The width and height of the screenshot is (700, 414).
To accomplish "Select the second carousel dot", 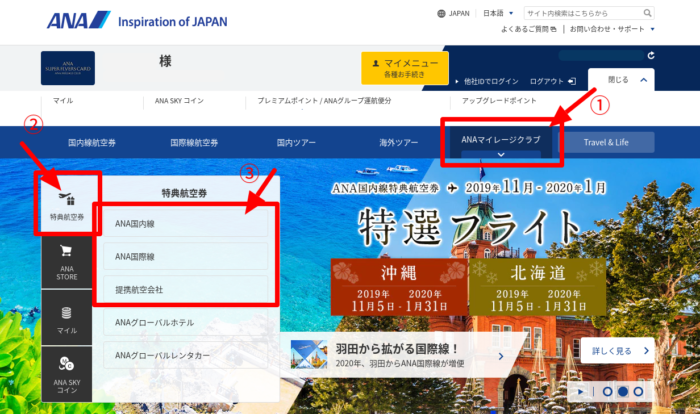I will pyautogui.click(x=623, y=392).
